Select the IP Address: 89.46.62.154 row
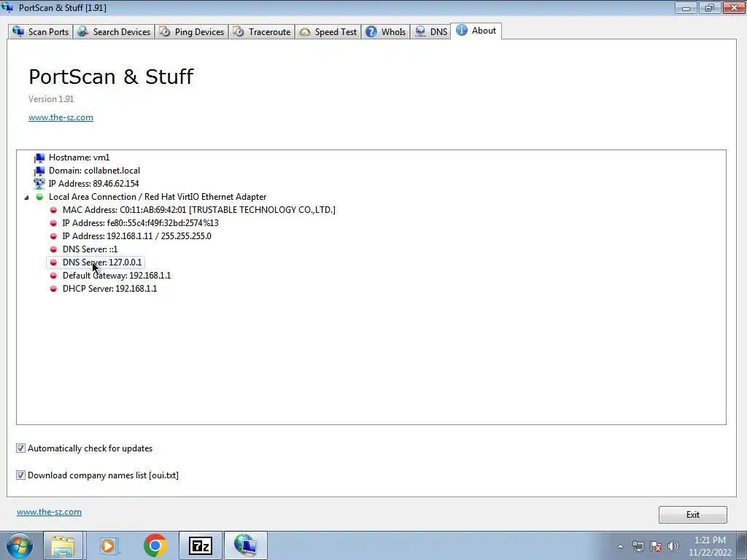This screenshot has width=747, height=560. click(x=94, y=183)
